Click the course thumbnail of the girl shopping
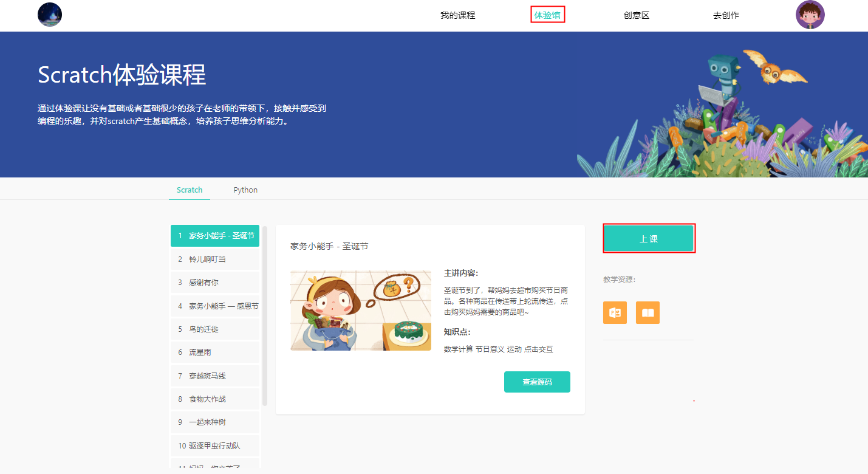This screenshot has height=474, width=868. coord(361,311)
